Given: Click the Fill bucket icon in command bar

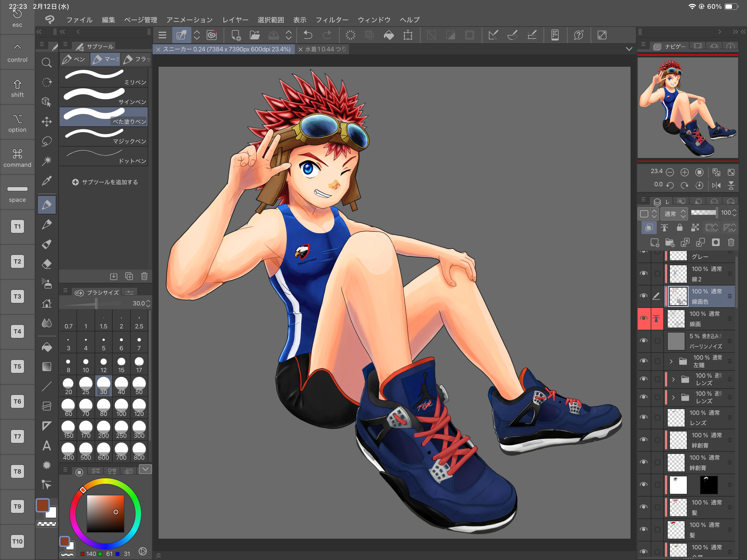Looking at the screenshot, I should click(x=389, y=35).
